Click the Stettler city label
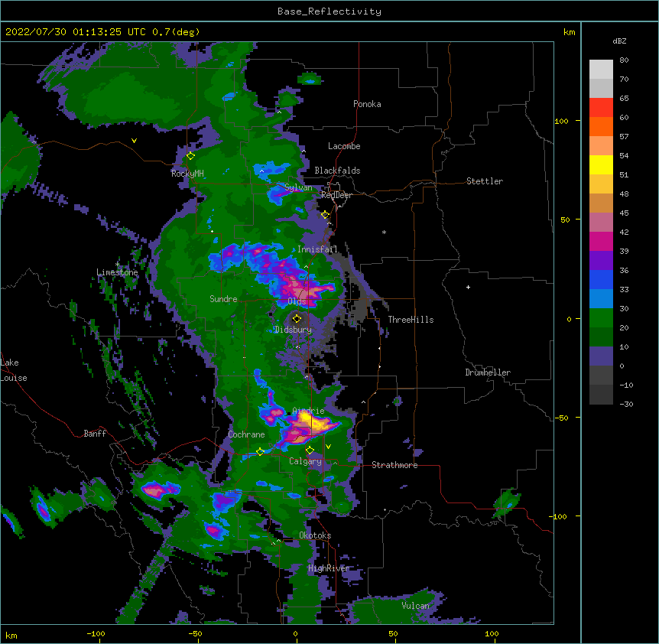The image size is (659, 644). [485, 181]
